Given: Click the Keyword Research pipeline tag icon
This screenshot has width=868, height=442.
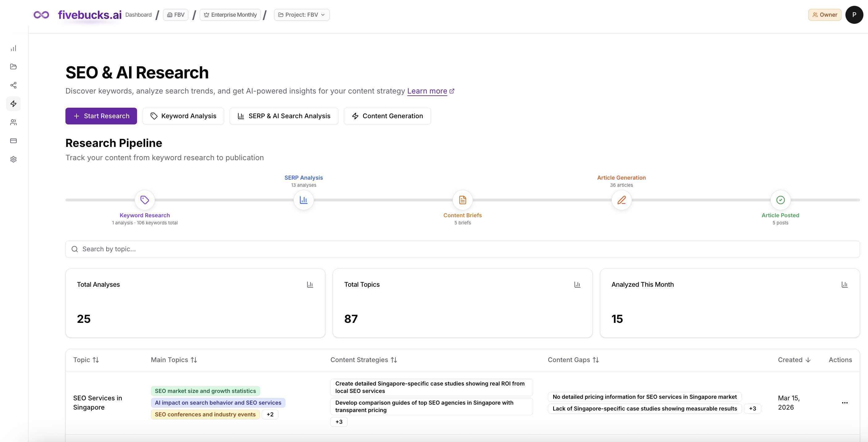Looking at the screenshot, I should (x=144, y=200).
